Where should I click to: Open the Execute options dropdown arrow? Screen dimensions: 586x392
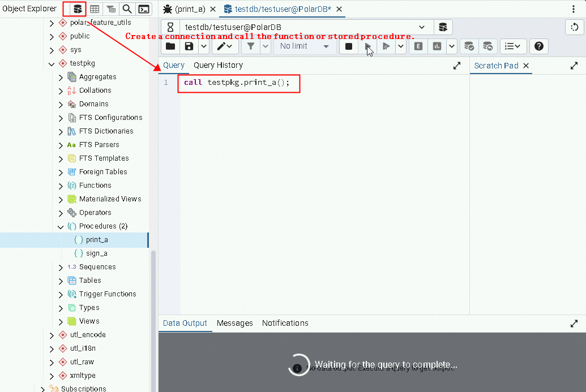coord(401,46)
